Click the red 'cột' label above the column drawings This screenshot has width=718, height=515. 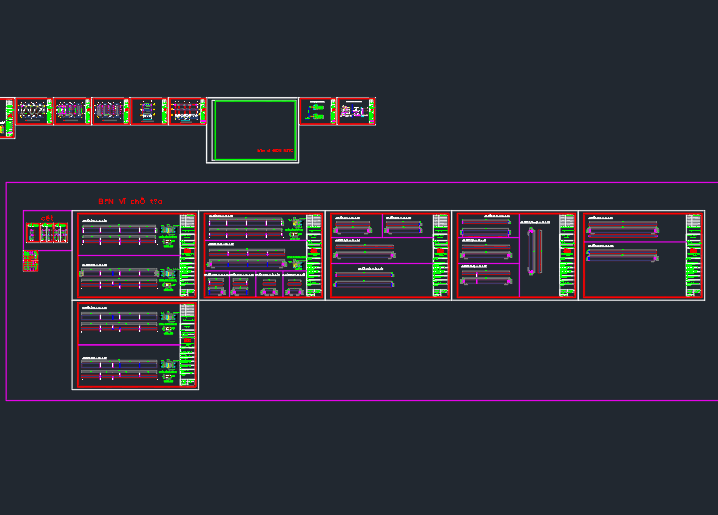click(47, 218)
